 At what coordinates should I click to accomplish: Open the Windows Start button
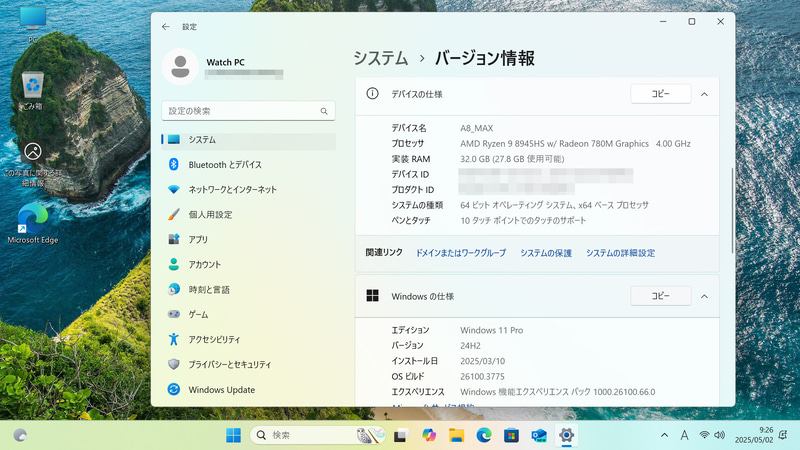click(x=233, y=435)
